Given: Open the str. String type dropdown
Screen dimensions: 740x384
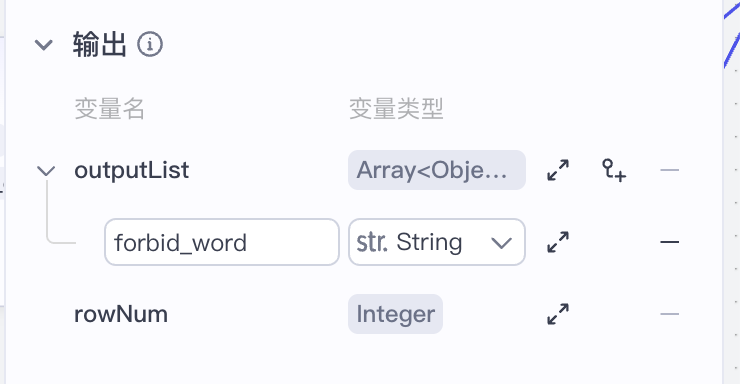Looking at the screenshot, I should pos(437,242).
